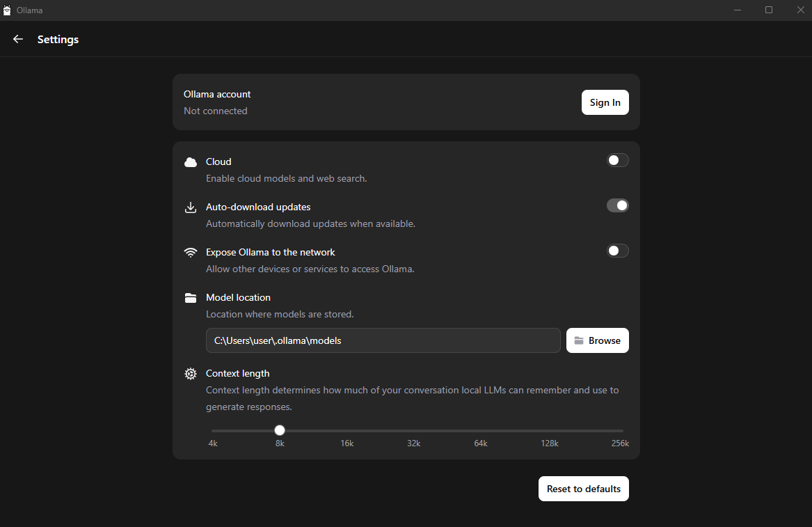This screenshot has width=812, height=527.
Task: Click the 'Enable cloud models and web search.' text
Action: pos(287,178)
